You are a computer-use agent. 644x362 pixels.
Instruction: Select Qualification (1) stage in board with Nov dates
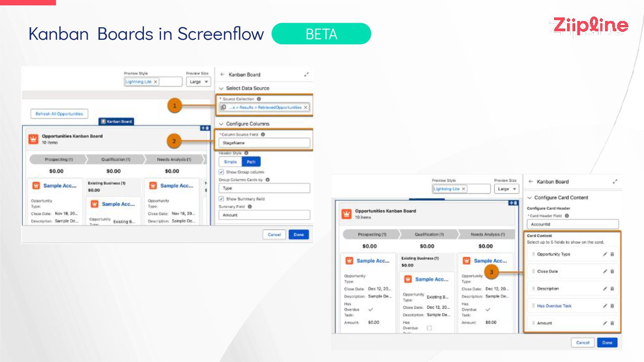(x=115, y=159)
